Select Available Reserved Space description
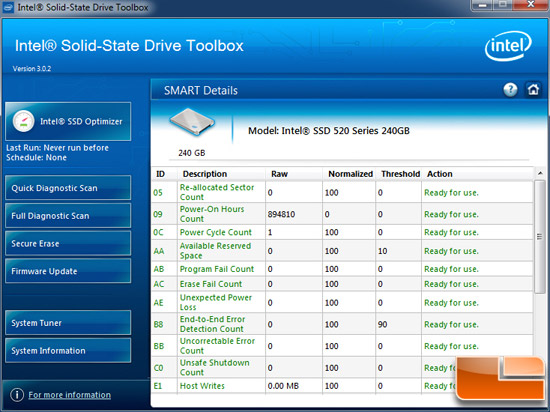The height and width of the screenshot is (412, 550). [x=215, y=251]
